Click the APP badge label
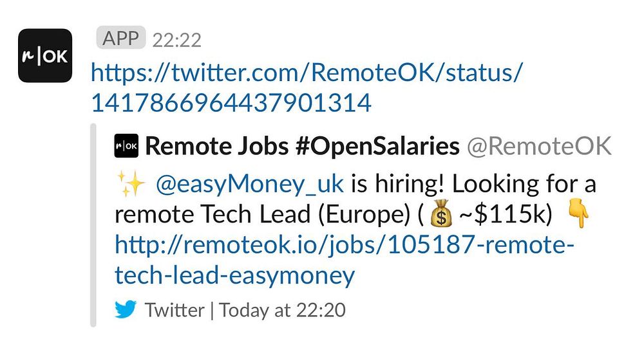The image size is (644, 355). coord(121,39)
